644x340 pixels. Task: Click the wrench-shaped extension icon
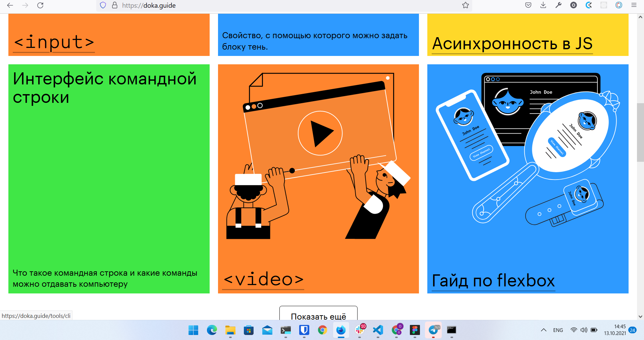coord(558,5)
